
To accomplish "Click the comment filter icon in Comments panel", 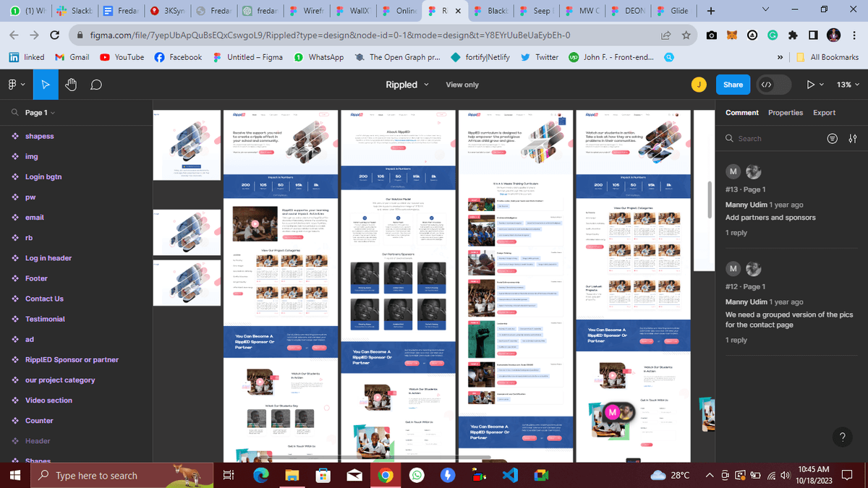I will pyautogui.click(x=832, y=138).
